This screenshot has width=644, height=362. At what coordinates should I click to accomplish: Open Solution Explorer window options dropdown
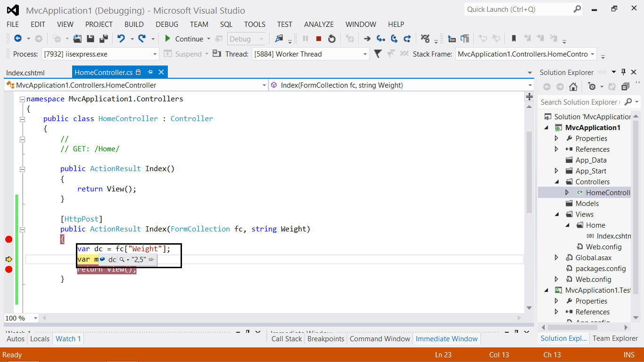(614, 72)
